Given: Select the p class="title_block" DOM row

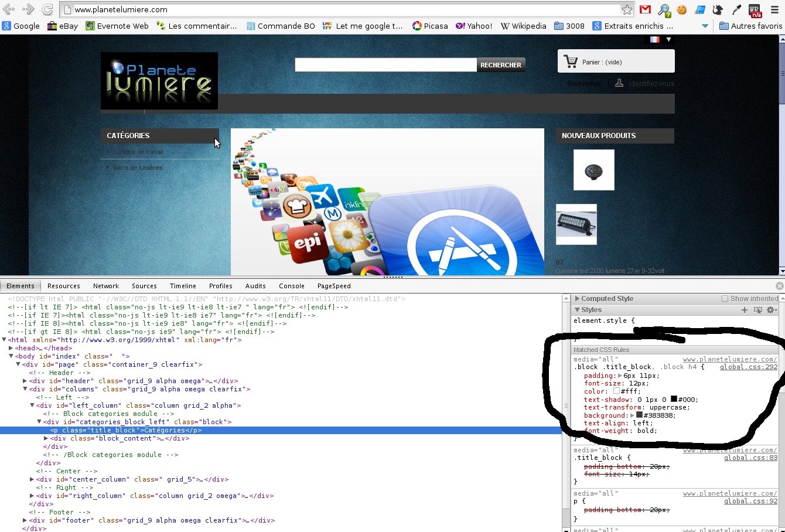Looking at the screenshot, I should click(281, 430).
